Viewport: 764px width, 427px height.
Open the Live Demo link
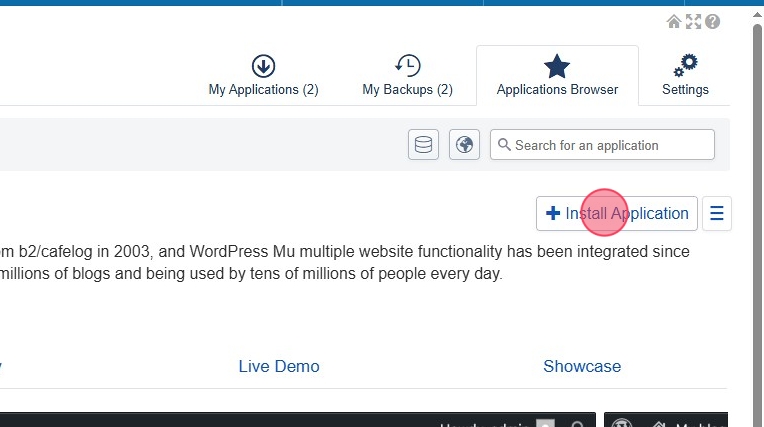pos(279,366)
